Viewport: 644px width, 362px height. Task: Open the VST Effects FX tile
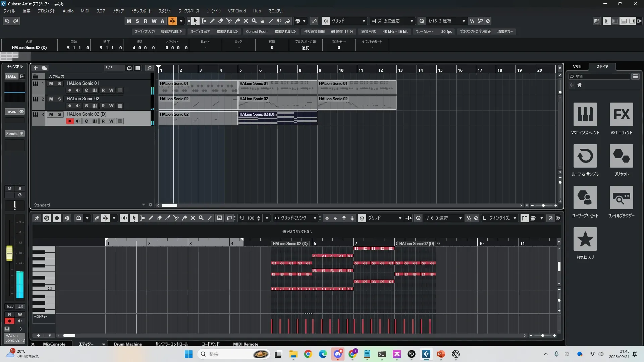621,115
